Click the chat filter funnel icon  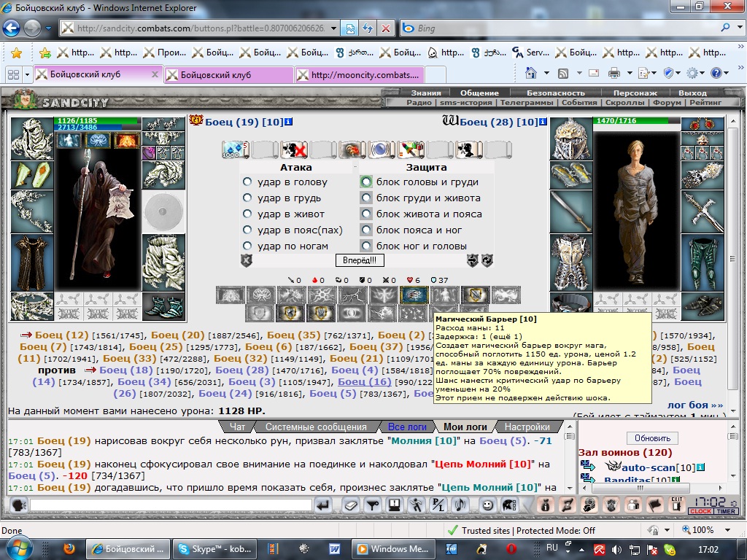click(373, 505)
